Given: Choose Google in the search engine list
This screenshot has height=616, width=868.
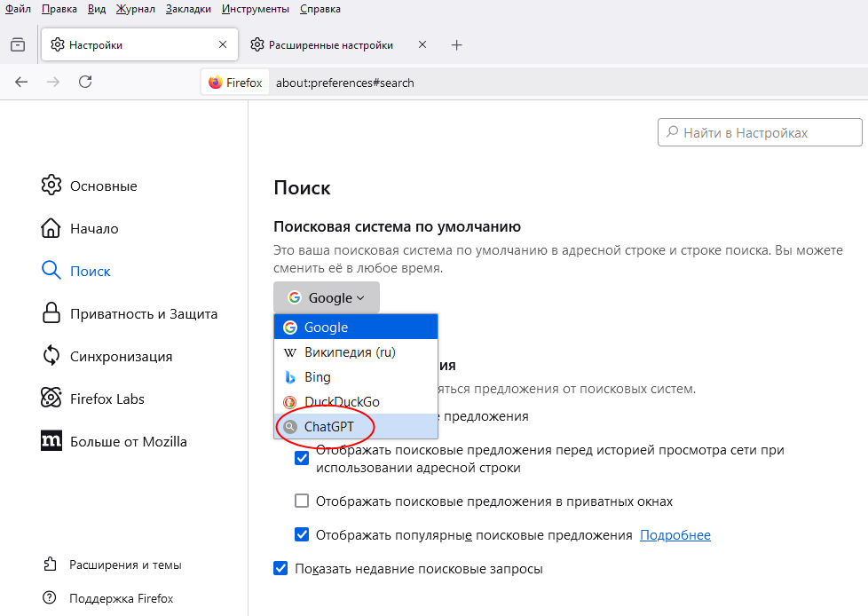Looking at the screenshot, I should pyautogui.click(x=356, y=328).
